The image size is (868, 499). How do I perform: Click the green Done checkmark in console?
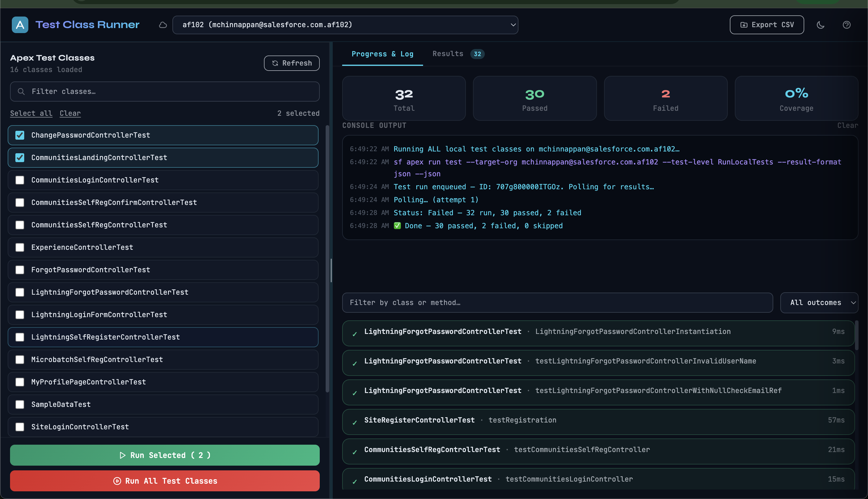click(x=397, y=226)
